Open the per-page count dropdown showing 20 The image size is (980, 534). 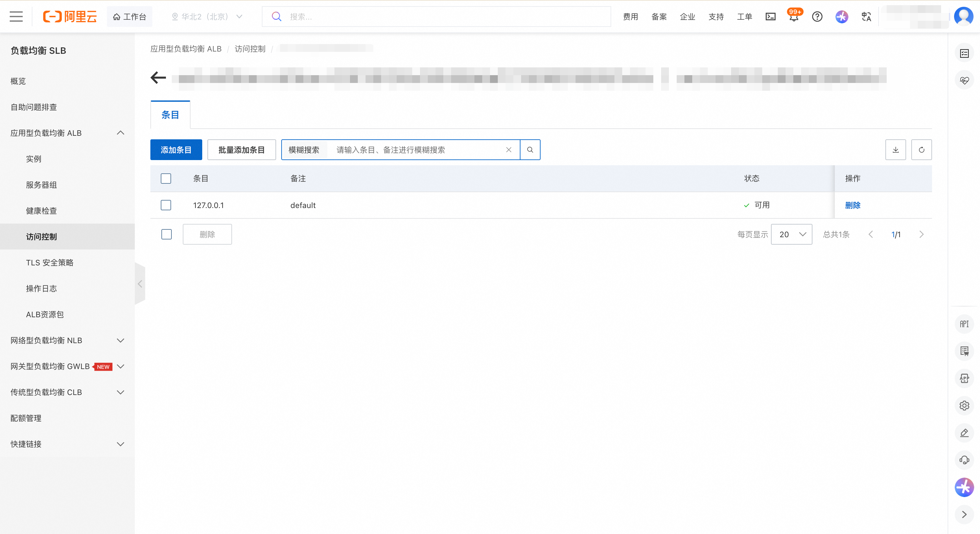pos(791,234)
